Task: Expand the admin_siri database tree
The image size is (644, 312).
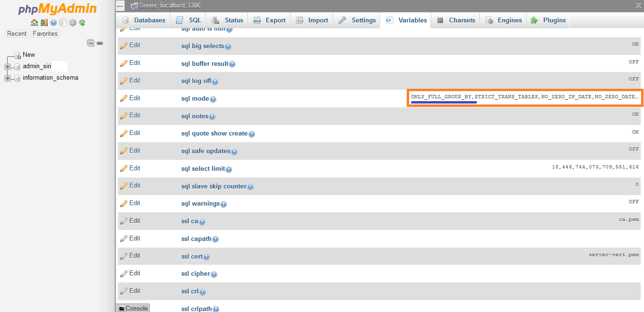Action: click(8, 66)
